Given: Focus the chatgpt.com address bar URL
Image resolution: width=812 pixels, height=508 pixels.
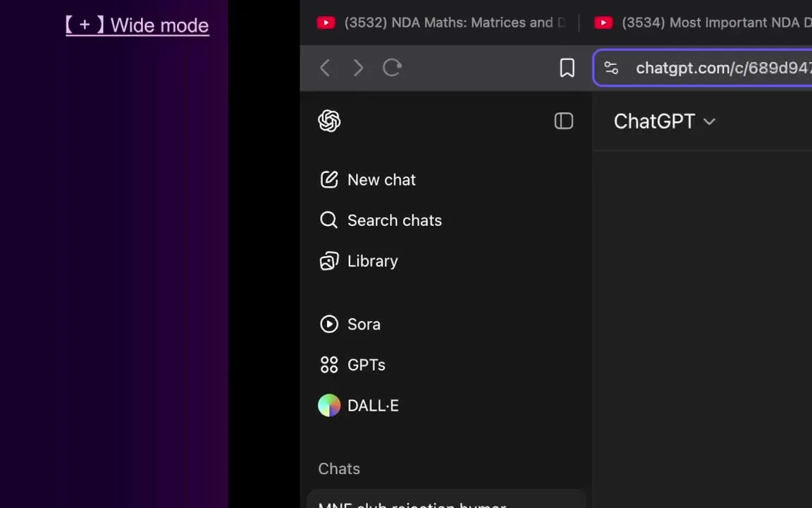Looking at the screenshot, I should [723, 68].
